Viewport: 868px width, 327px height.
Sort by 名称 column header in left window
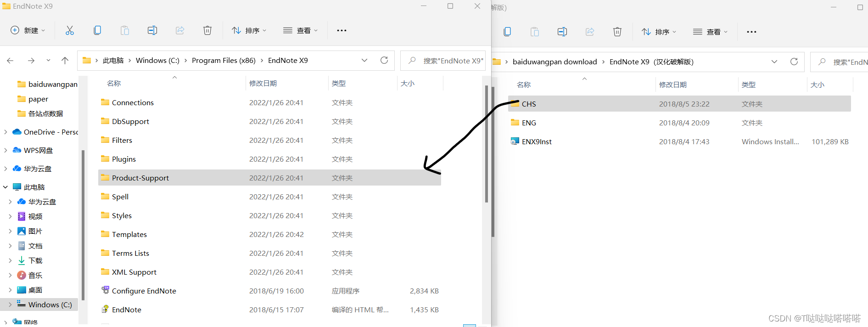pyautogui.click(x=114, y=83)
